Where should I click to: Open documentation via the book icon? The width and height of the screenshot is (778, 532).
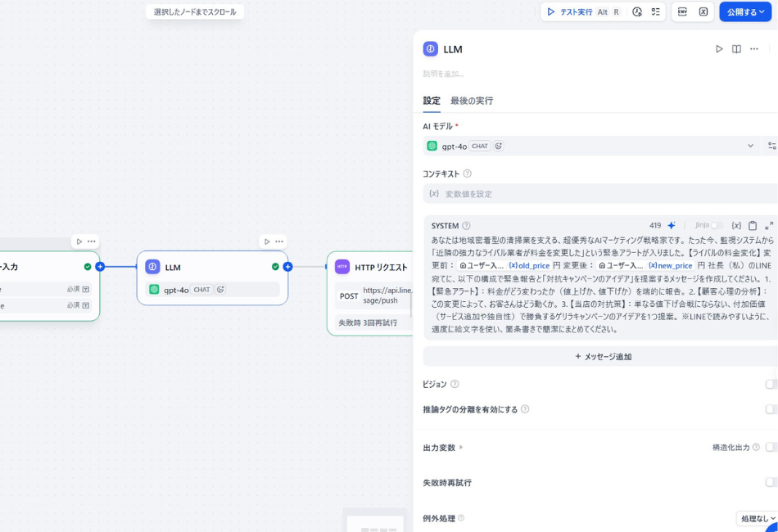[735, 49]
